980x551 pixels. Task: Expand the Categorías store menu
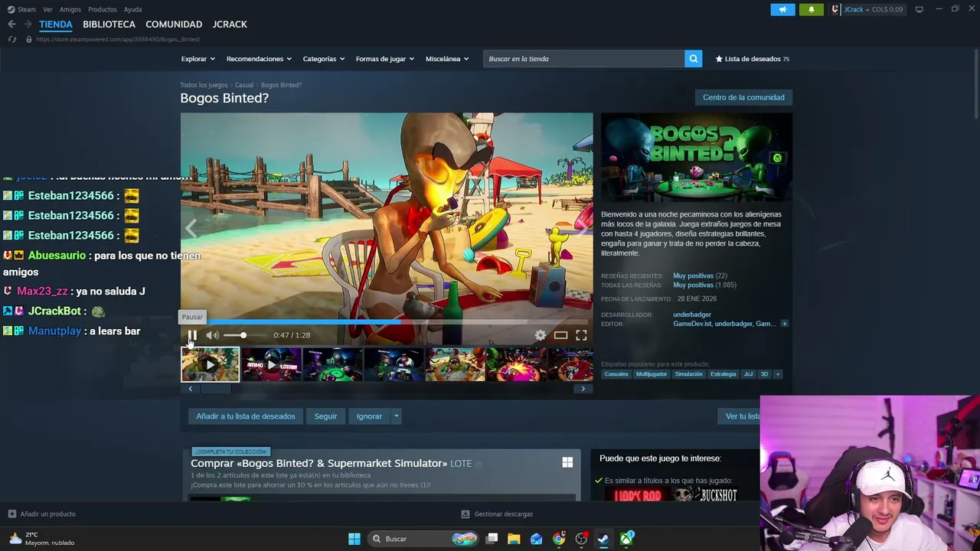click(x=323, y=59)
